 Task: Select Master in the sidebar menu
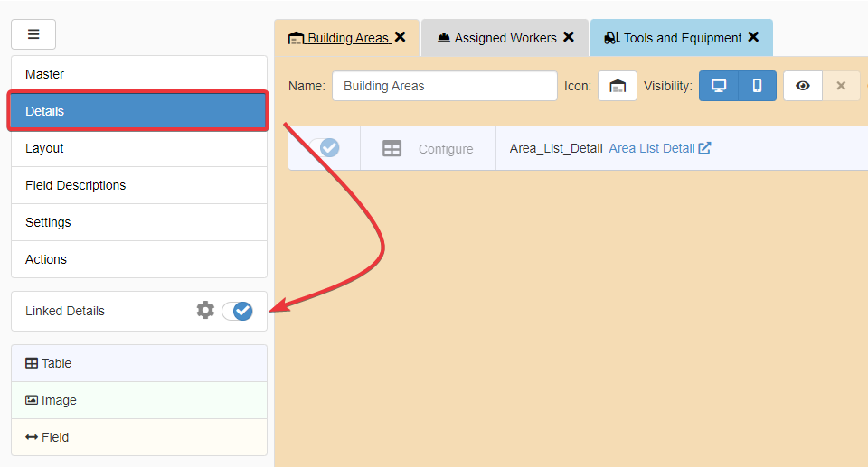click(x=138, y=74)
